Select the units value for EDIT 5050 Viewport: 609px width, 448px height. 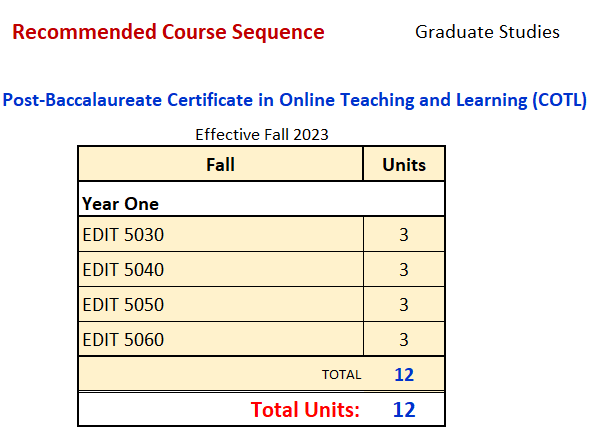coord(404,305)
